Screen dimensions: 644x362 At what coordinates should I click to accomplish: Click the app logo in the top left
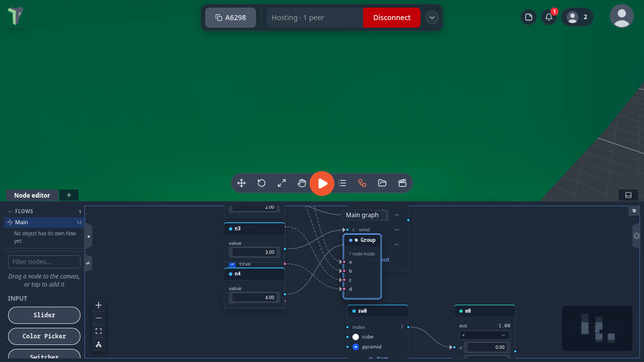pos(15,16)
